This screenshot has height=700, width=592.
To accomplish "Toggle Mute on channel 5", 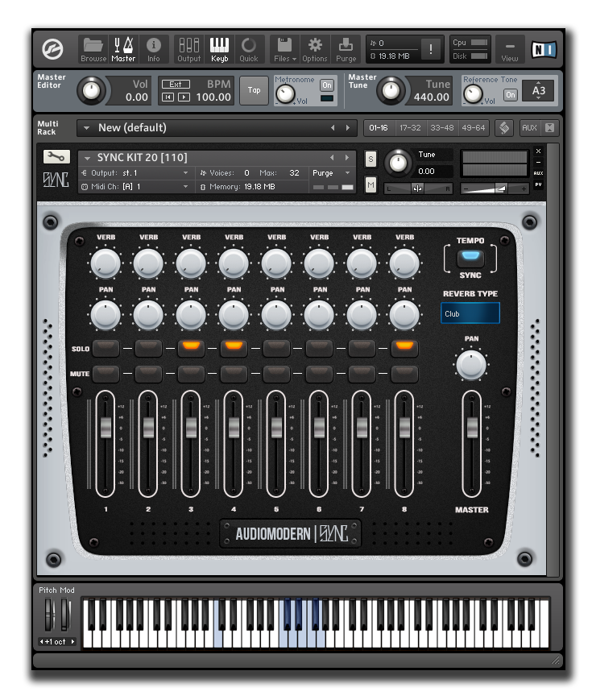I will [x=276, y=373].
